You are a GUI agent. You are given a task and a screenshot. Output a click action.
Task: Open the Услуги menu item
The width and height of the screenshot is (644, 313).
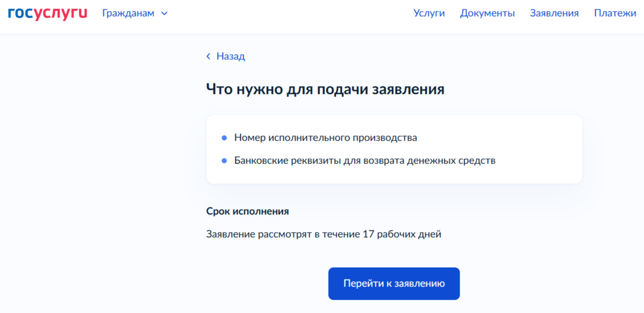point(429,13)
